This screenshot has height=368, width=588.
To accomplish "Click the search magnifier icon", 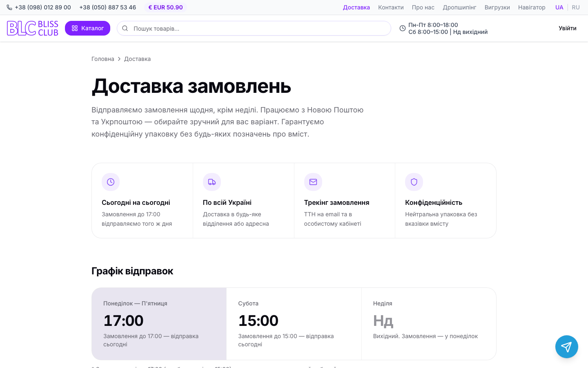I will tap(125, 28).
